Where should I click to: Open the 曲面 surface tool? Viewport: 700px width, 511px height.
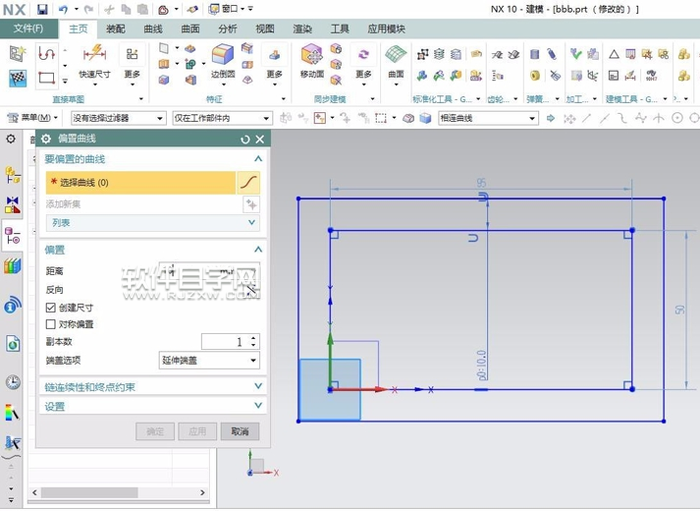tap(396, 58)
